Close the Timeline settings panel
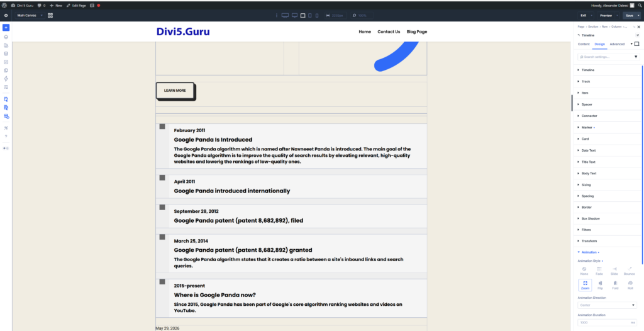 (639, 26)
